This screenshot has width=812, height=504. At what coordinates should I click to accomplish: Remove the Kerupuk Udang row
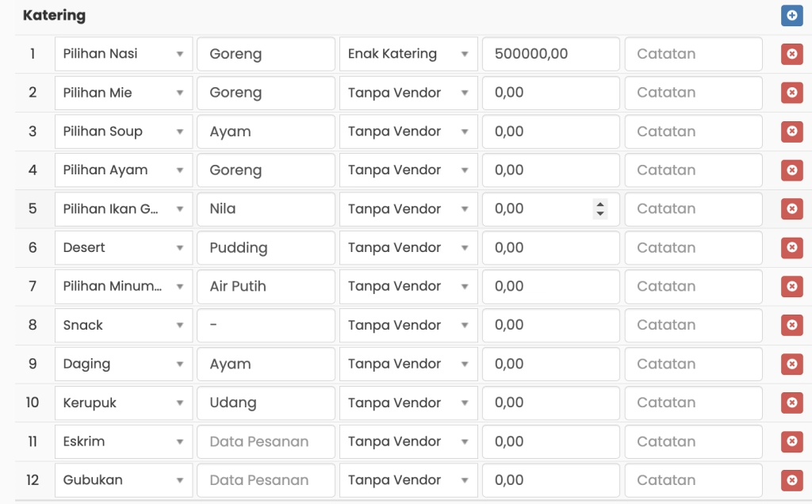[791, 403]
